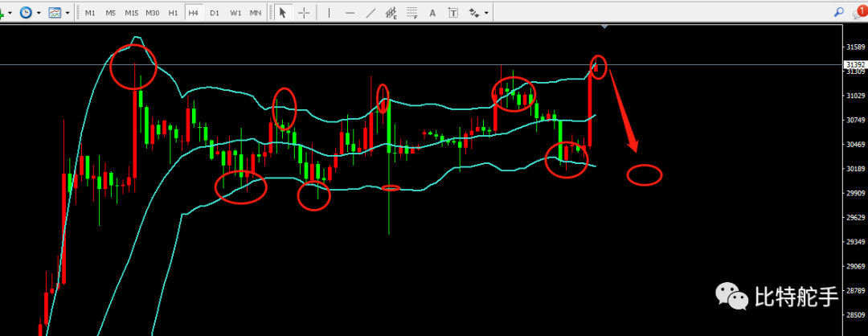
Task: Select the Text Label tool
Action: coord(453,12)
